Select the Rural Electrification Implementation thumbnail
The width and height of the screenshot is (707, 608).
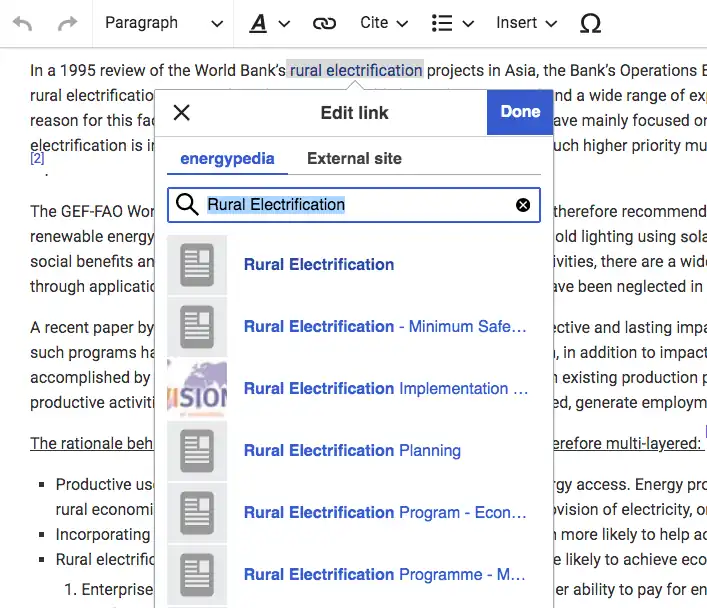197,389
